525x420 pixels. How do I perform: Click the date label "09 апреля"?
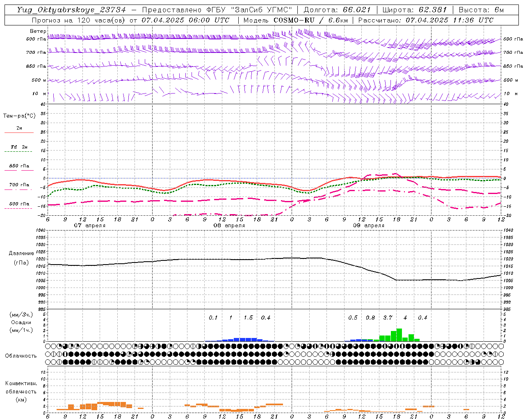click(x=369, y=226)
